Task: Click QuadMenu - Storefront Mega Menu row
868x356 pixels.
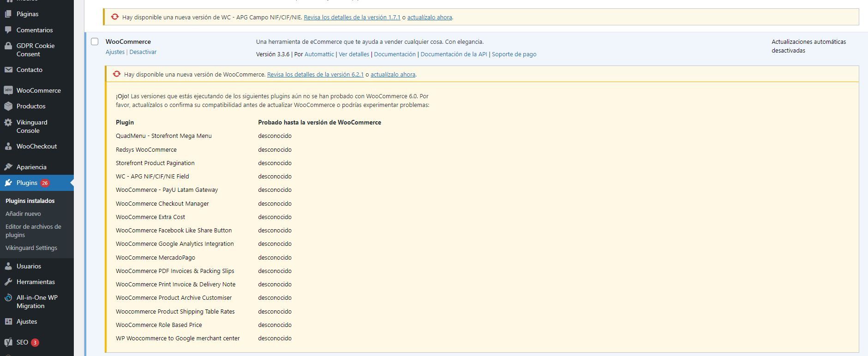Action: coord(164,136)
